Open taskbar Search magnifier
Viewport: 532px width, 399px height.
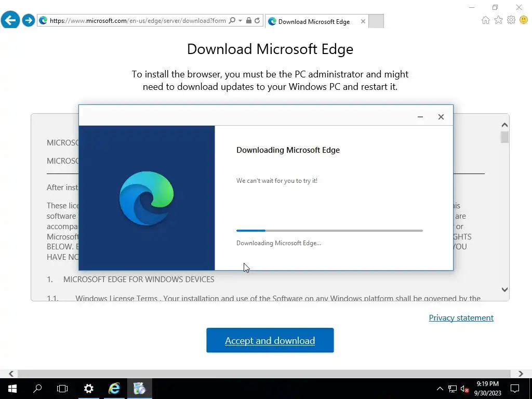37,389
